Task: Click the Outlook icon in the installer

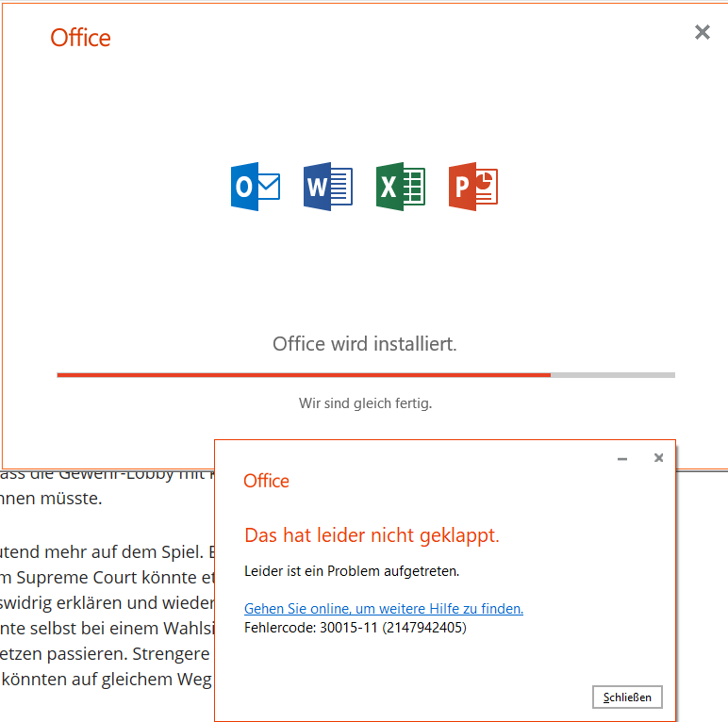Action: (256, 186)
